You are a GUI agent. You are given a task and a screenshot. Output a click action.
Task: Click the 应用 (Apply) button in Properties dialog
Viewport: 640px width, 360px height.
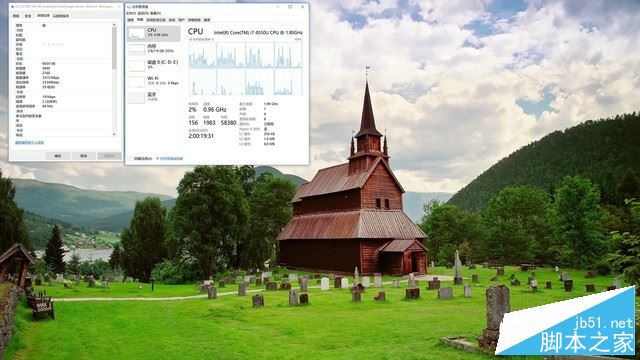point(109,156)
